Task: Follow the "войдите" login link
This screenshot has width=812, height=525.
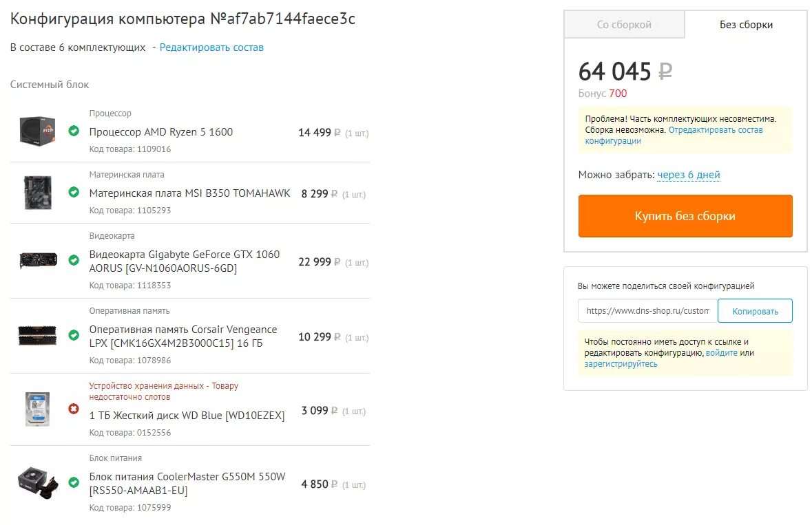Action: click(722, 353)
